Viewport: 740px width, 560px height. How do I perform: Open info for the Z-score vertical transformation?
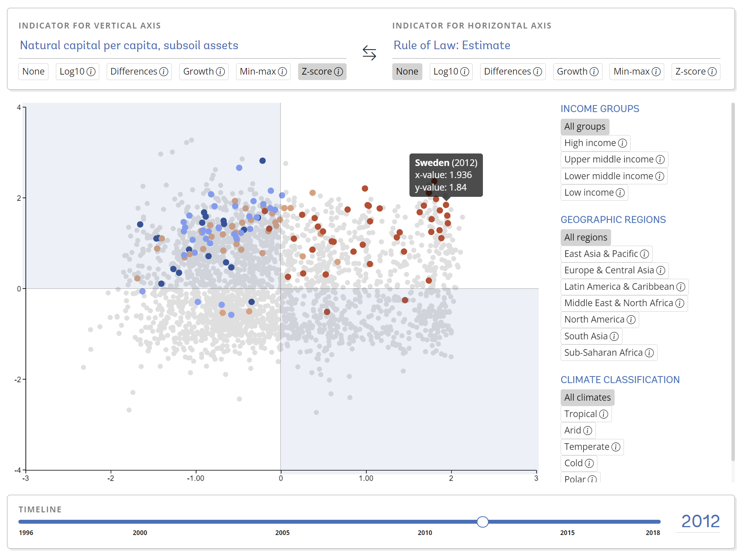pos(338,71)
